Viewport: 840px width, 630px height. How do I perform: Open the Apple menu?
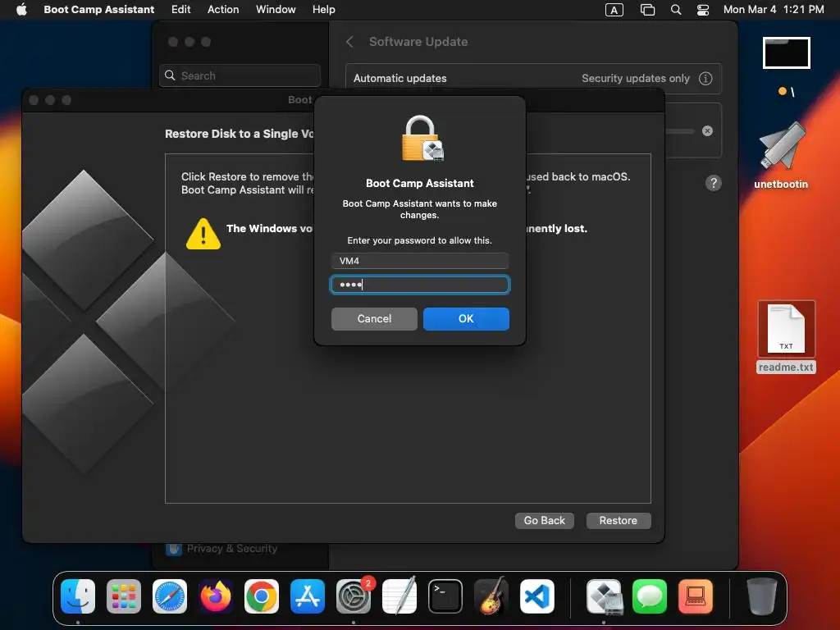tap(21, 9)
